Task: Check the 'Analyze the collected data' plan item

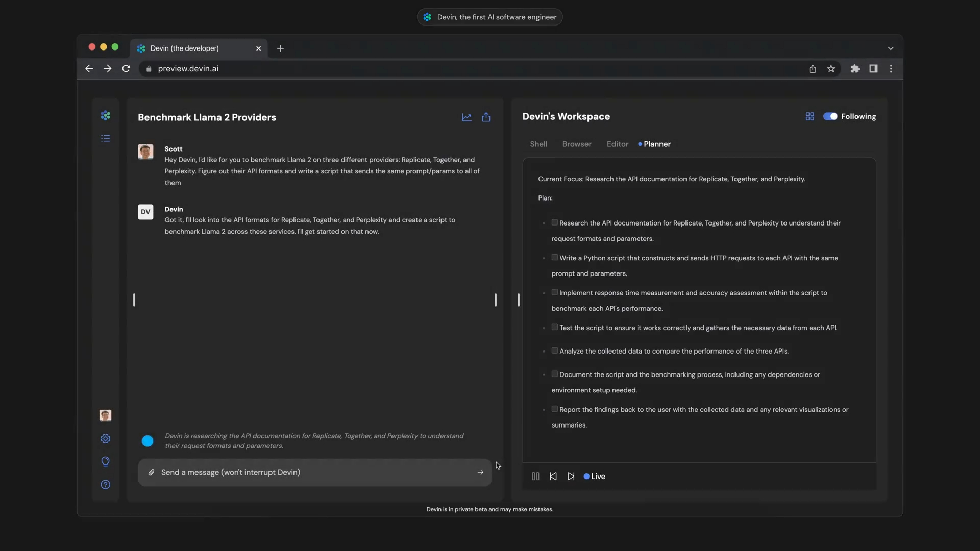Action: [x=554, y=351]
